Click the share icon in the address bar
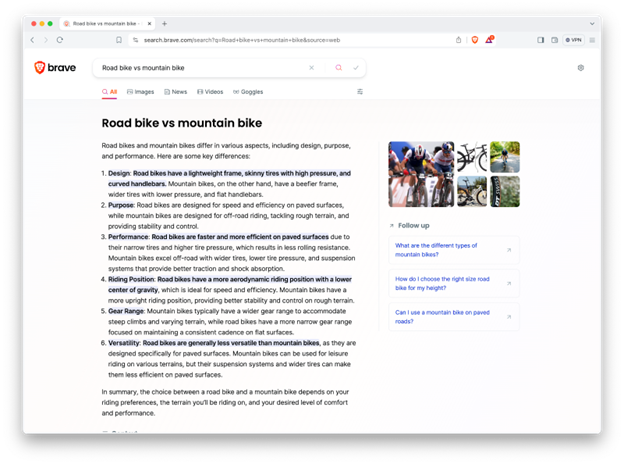 pos(459,40)
